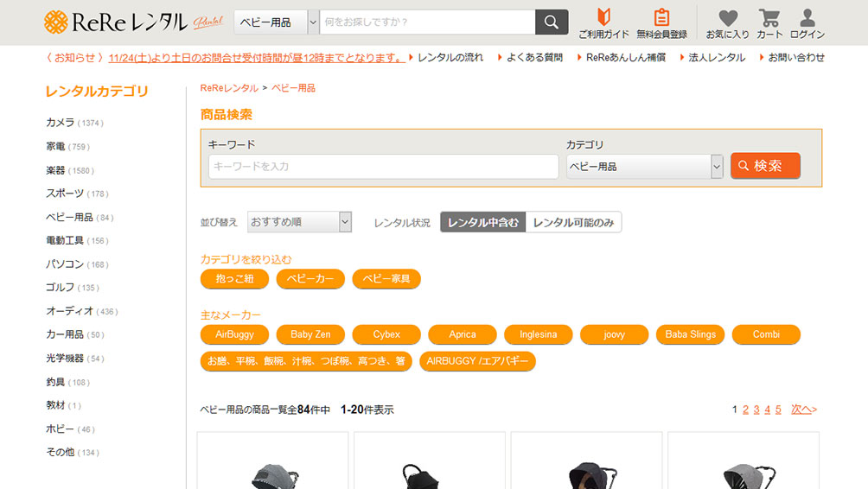The height and width of the screenshot is (489, 868).
Task: Click the magnifier search button in header
Action: pos(552,22)
